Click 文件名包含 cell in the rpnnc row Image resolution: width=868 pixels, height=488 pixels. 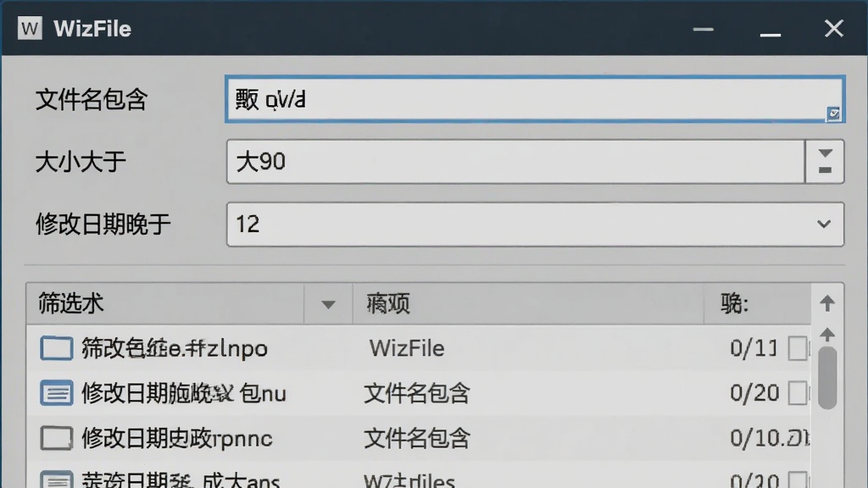click(417, 439)
